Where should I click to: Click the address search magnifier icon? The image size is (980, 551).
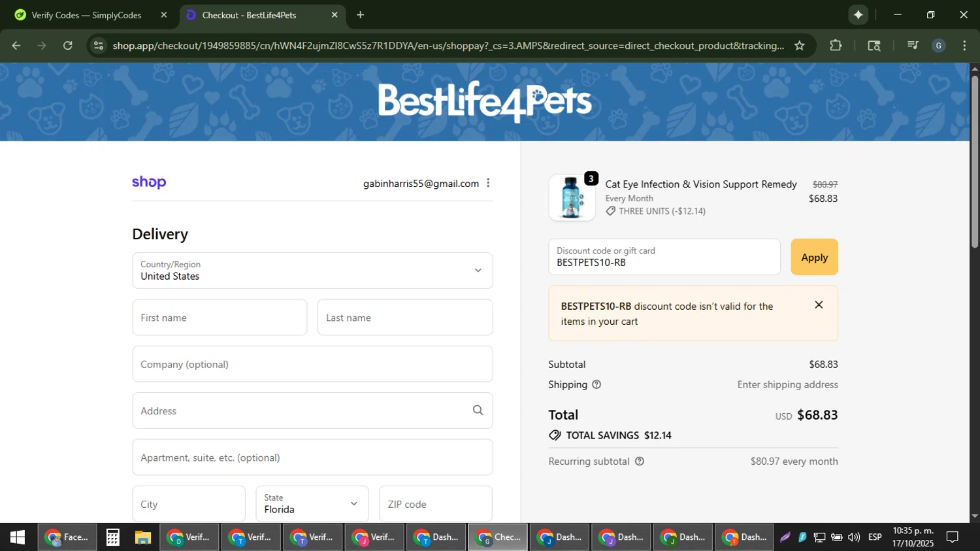coord(478,410)
